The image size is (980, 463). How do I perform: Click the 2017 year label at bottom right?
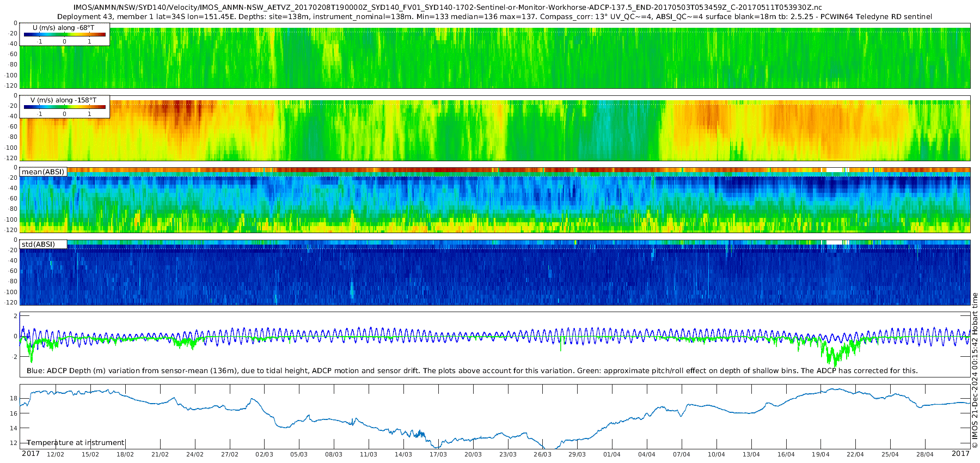(x=960, y=454)
